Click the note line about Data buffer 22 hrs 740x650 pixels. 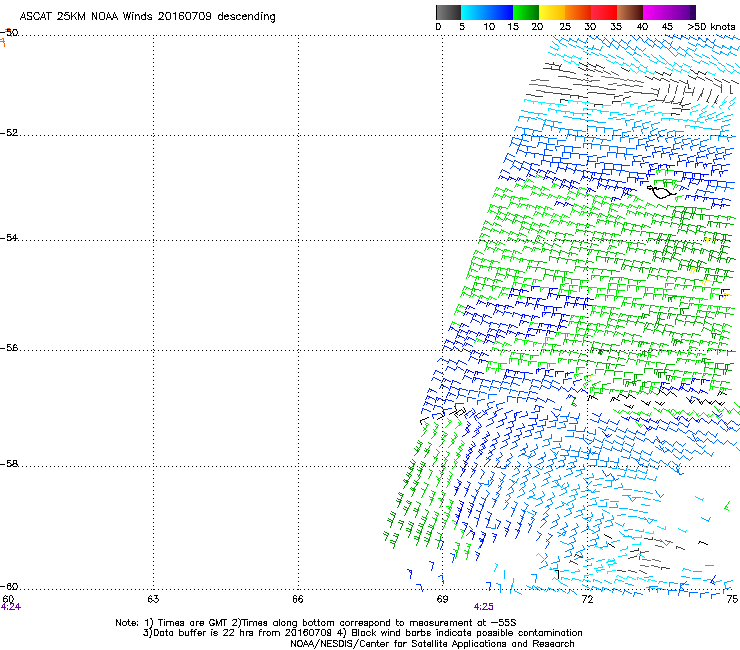point(362,633)
